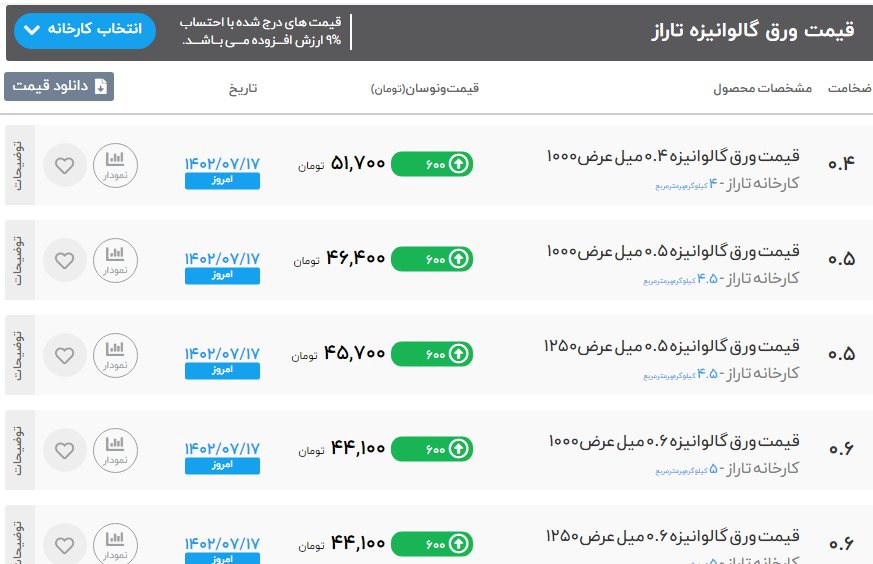Open link قیمت ورق گالوانیزه 0.4 میل عرض 1000

673,156
